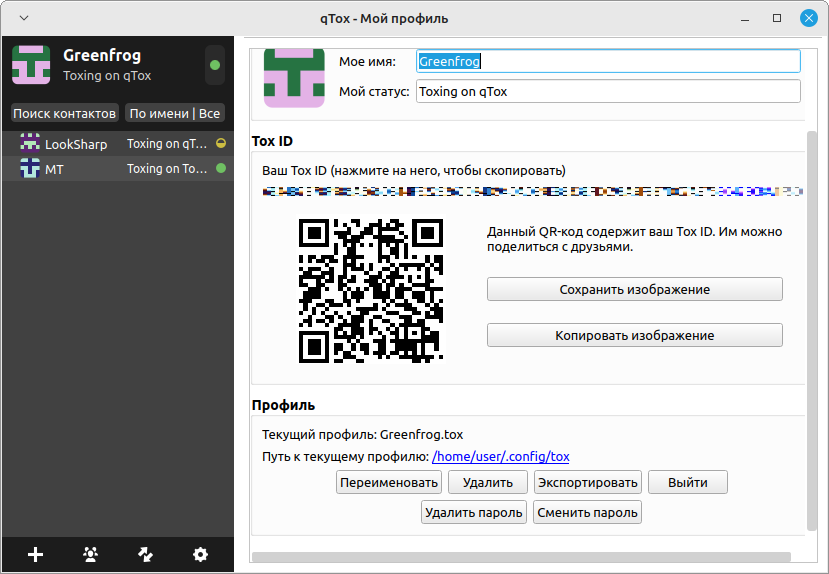Click 'Выйти' logout button

point(688,482)
